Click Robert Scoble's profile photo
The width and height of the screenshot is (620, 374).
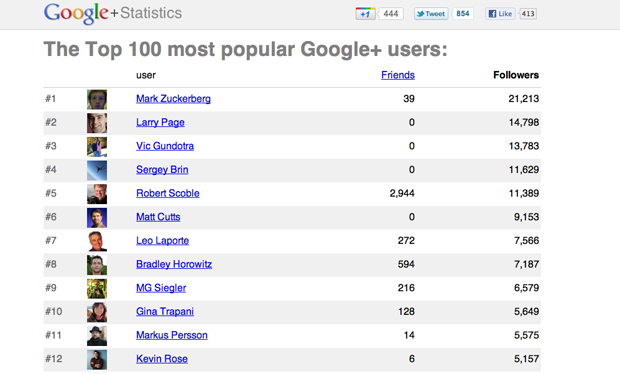point(97,194)
